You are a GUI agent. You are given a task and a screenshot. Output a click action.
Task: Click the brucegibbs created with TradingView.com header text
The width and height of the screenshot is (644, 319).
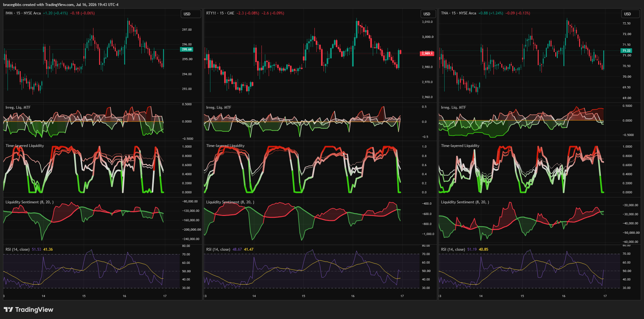(x=61, y=5)
